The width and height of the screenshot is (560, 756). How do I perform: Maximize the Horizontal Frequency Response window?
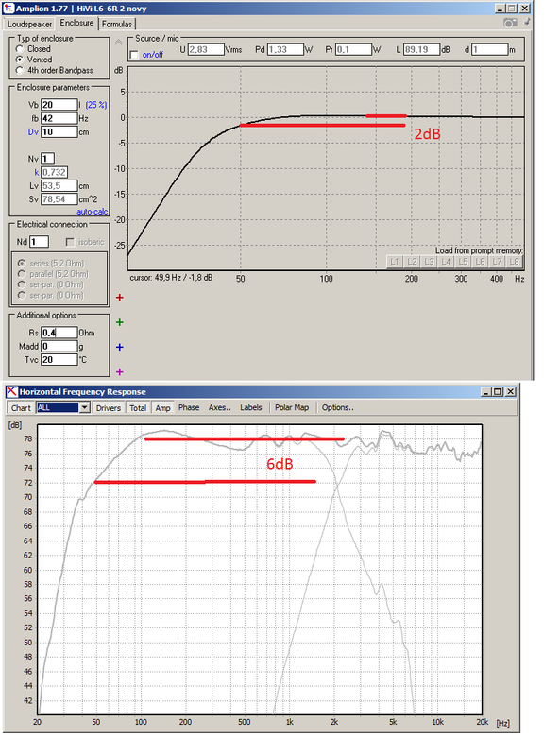pos(498,391)
